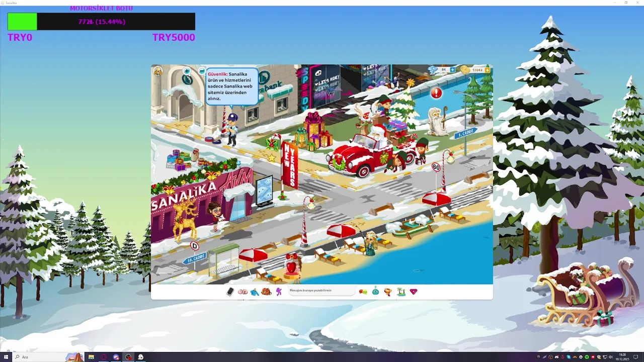Click the 10. CADDE street sign
This screenshot has width=644, height=362.
click(x=194, y=259)
